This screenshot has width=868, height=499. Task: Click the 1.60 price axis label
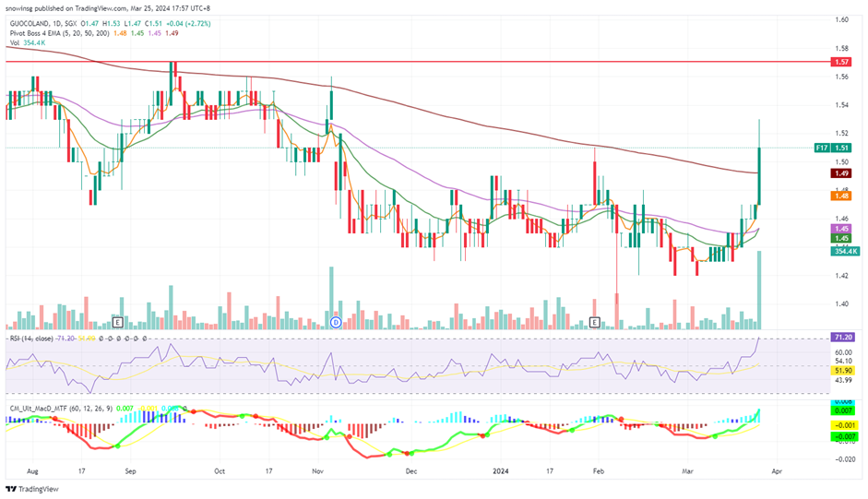tap(841, 20)
